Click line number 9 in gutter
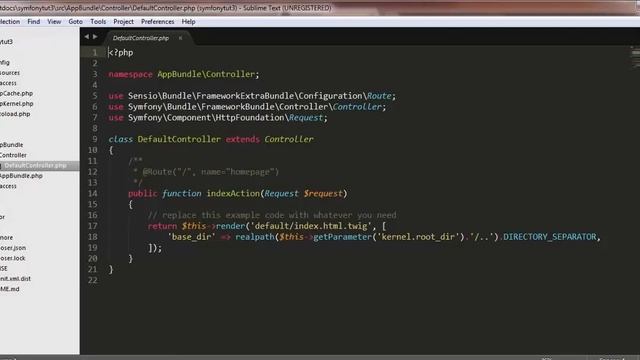The height and width of the screenshot is (360, 640). click(95, 139)
